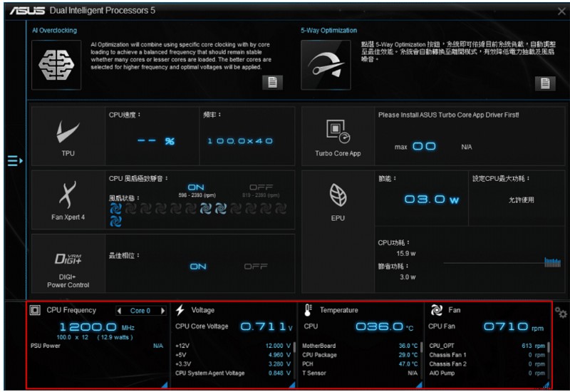Image resolution: width=570 pixels, height=392 pixels.
Task: Click the Temperature list scrollbar
Action: [421, 347]
